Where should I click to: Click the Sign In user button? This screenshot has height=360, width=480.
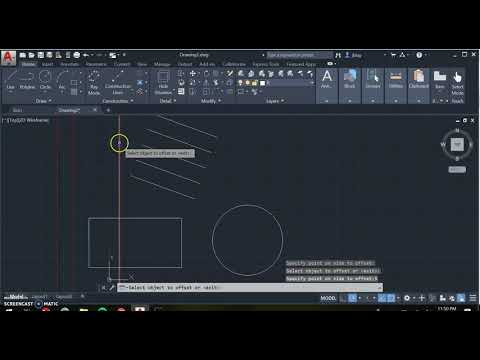click(x=354, y=55)
